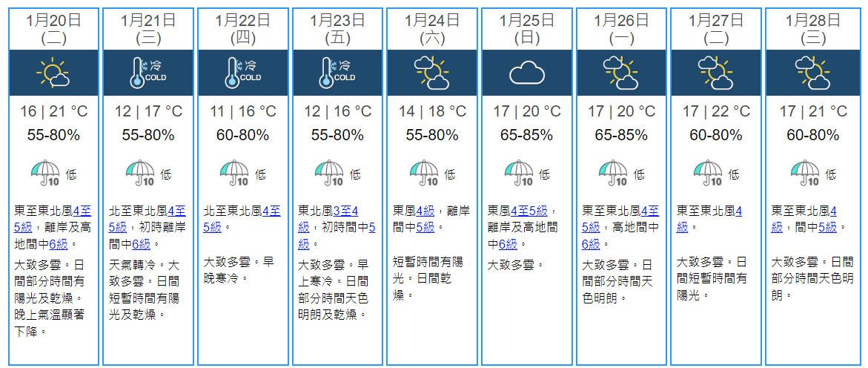Click the weather icon for January 28
The image size is (868, 368).
click(x=812, y=73)
